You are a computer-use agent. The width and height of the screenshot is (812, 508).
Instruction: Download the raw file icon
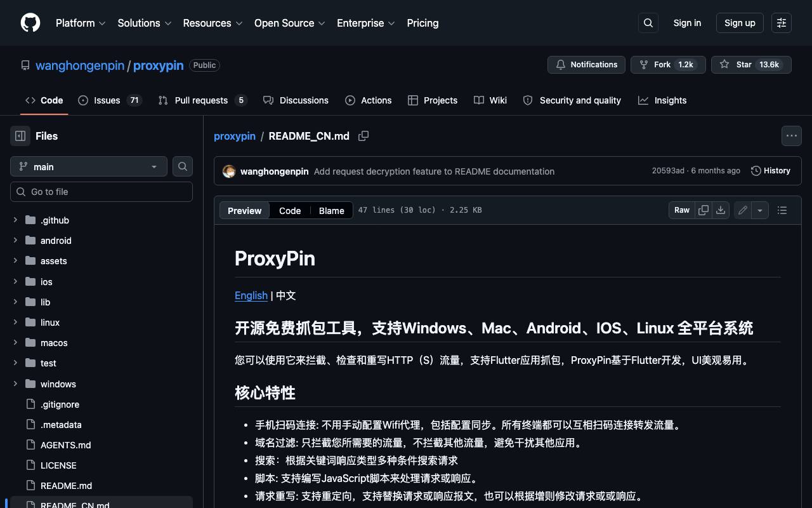[x=721, y=210]
